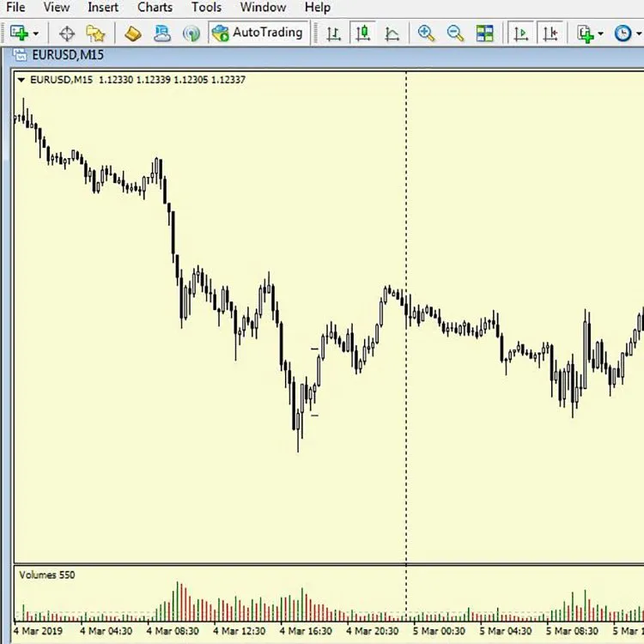Click the Volumes 550 indicator label
The height and width of the screenshot is (644, 644).
[47, 574]
